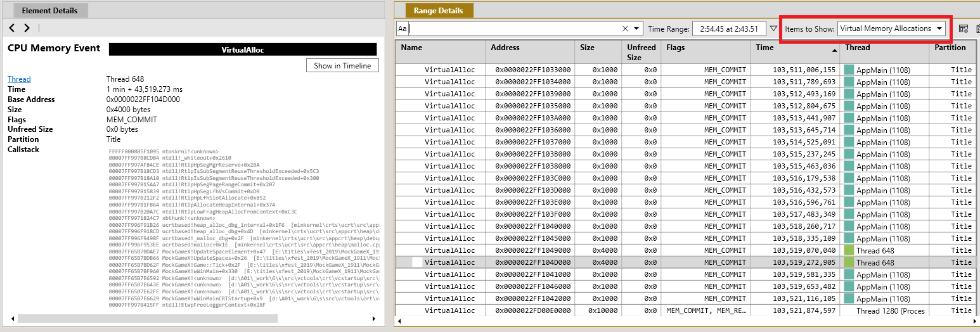980x332 pixels.
Task: Click the right arrow of the callstack horizontal scrollbar
Action: (374, 319)
